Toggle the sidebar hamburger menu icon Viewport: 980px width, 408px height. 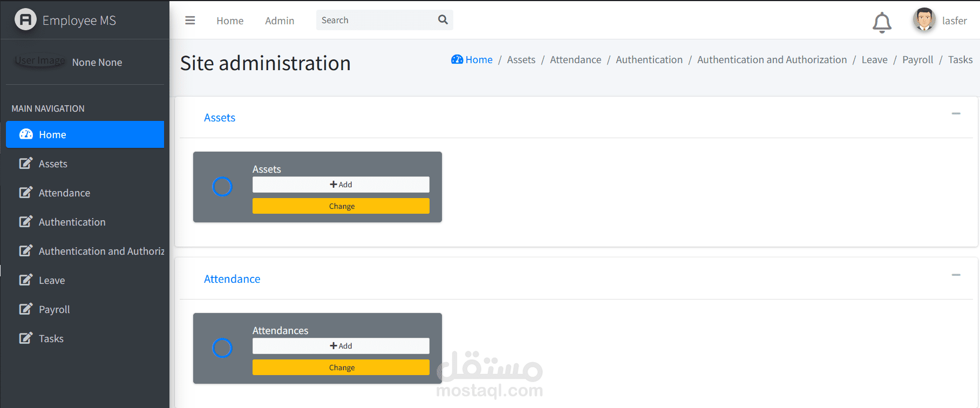click(x=190, y=21)
